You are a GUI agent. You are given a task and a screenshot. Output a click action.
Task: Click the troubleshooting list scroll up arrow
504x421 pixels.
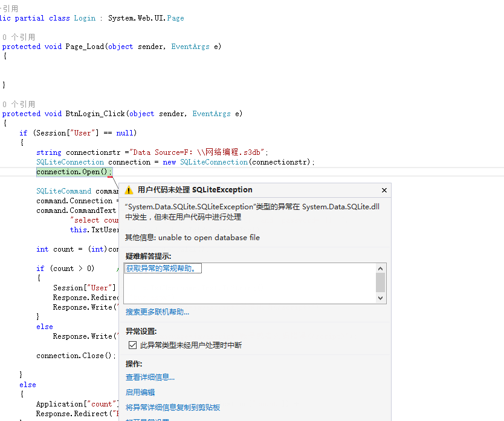pyautogui.click(x=380, y=269)
